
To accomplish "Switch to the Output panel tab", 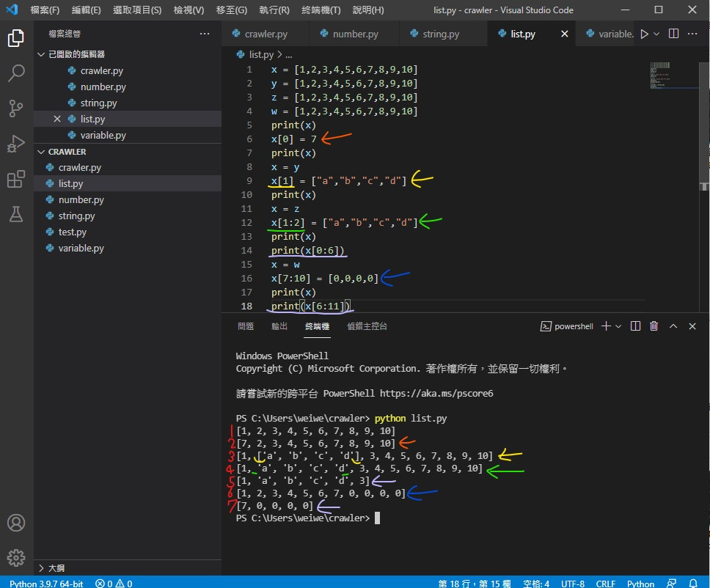I will point(279,326).
